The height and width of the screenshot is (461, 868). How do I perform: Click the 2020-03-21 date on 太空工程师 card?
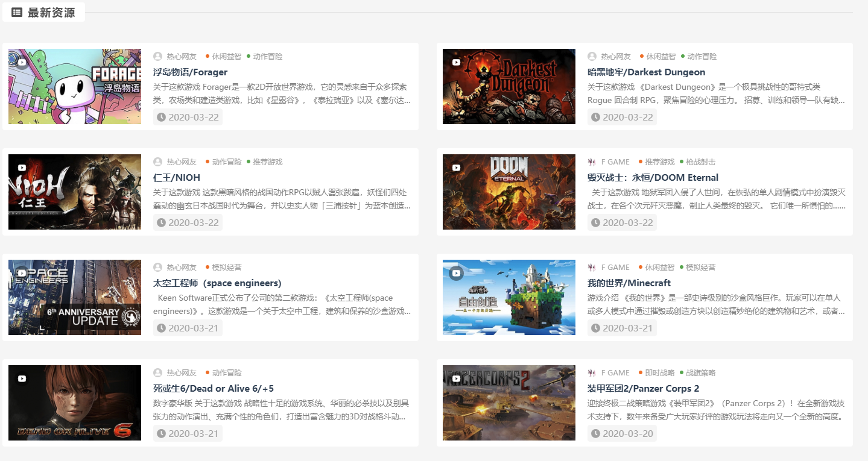pyautogui.click(x=194, y=328)
